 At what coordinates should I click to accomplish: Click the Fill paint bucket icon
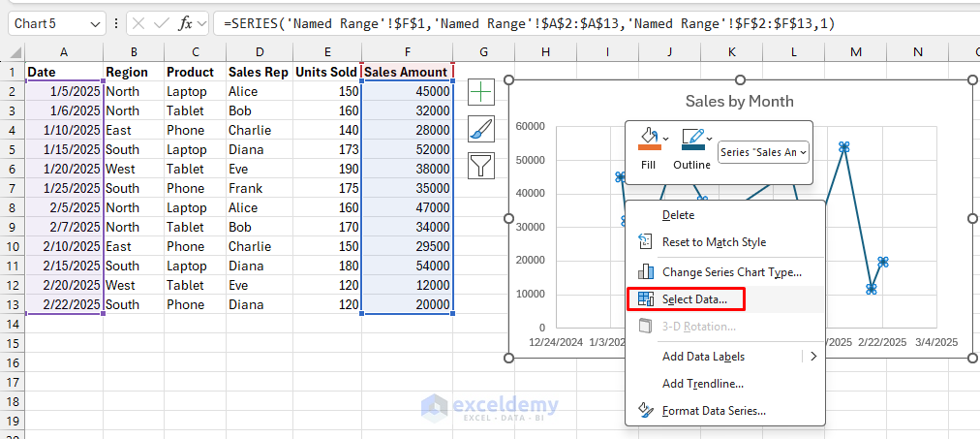[649, 136]
